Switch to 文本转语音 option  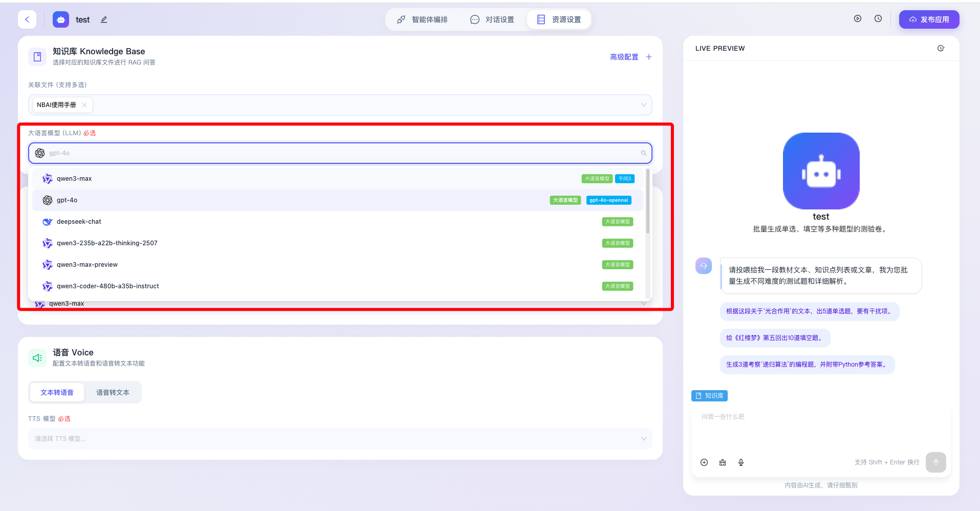(57, 392)
